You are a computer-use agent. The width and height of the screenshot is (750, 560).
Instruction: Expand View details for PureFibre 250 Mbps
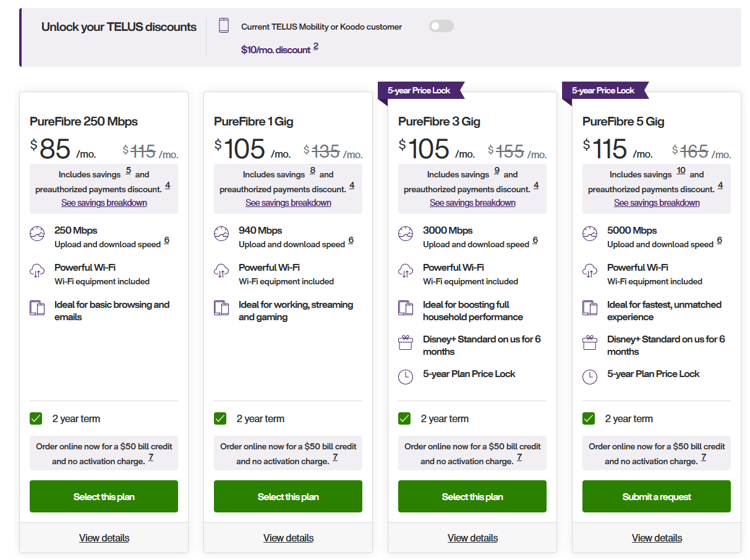[104, 538]
